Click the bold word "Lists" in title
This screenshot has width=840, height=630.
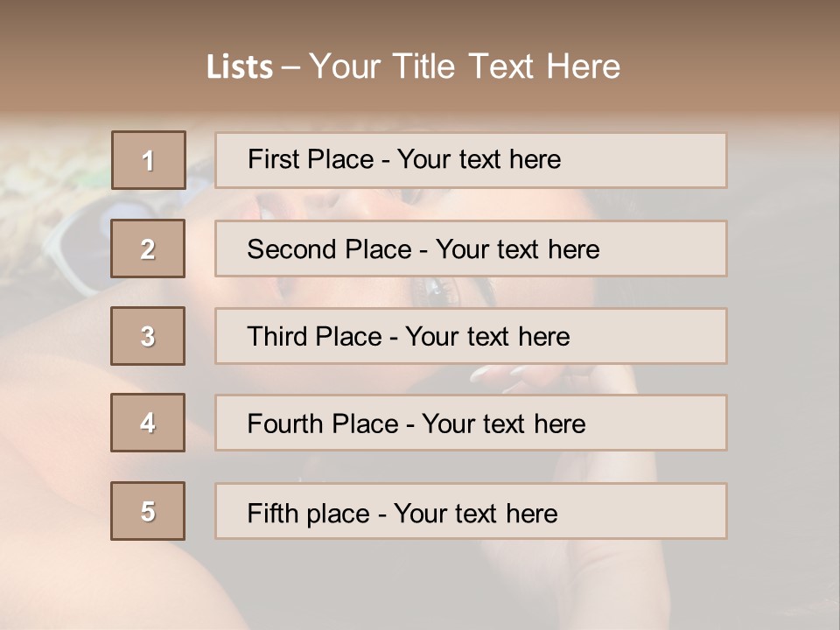[x=240, y=67]
